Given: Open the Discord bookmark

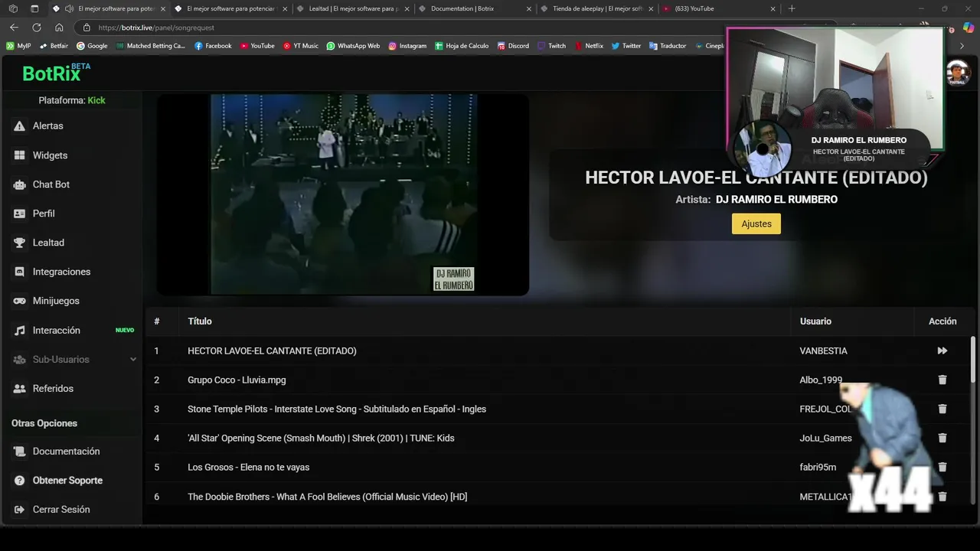Looking at the screenshot, I should click(513, 46).
